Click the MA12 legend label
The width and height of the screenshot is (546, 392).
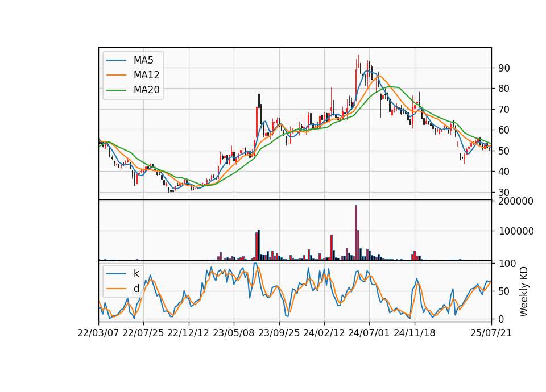click(146, 75)
